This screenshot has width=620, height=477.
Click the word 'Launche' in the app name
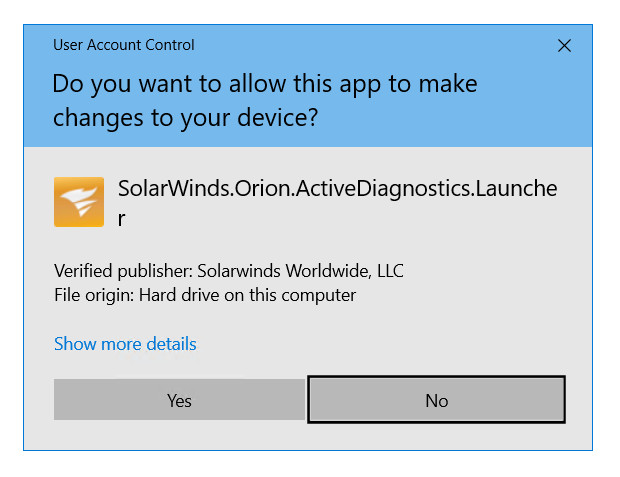tap(516, 188)
